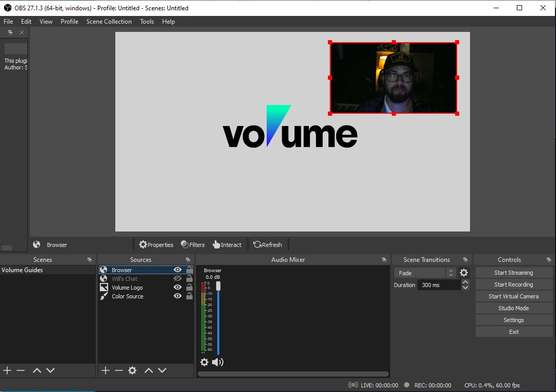This screenshot has width=556, height=392.
Task: Hide the Browser source with its eye icon
Action: coord(178,270)
